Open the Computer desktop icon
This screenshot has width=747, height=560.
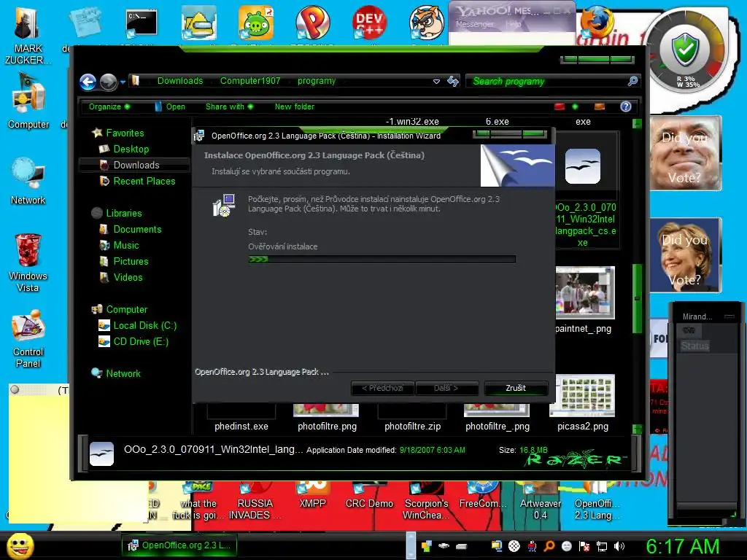tap(28, 102)
